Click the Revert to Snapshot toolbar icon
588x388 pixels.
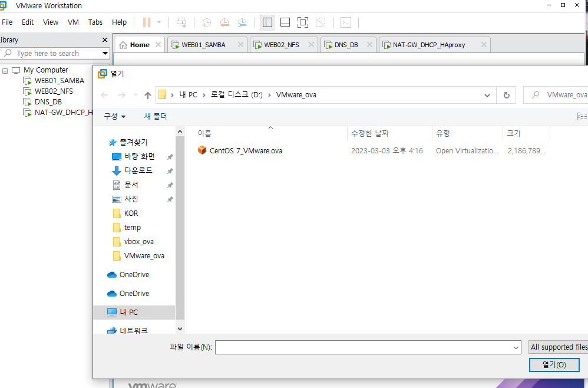pyautogui.click(x=224, y=22)
